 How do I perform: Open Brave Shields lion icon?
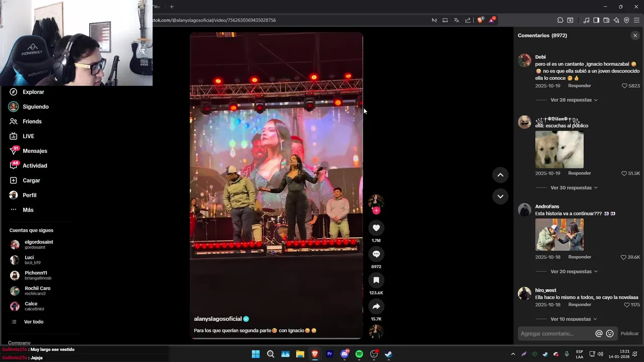coord(480,20)
